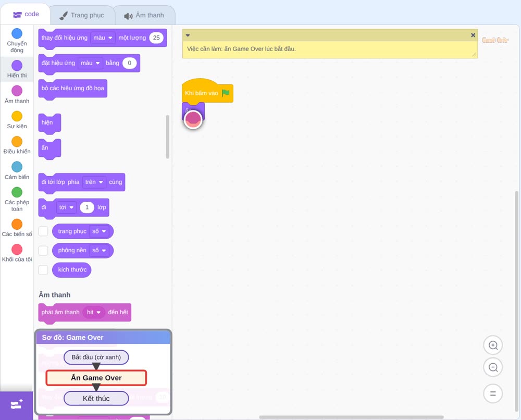Select the Cảm biến block category
The height and width of the screenshot is (420, 521).
[17, 170]
